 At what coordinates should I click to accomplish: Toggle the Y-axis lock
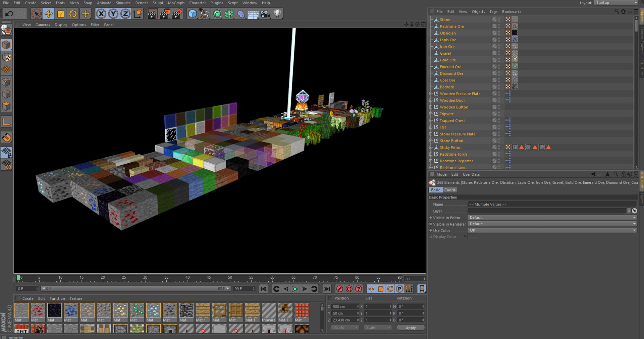click(x=113, y=14)
